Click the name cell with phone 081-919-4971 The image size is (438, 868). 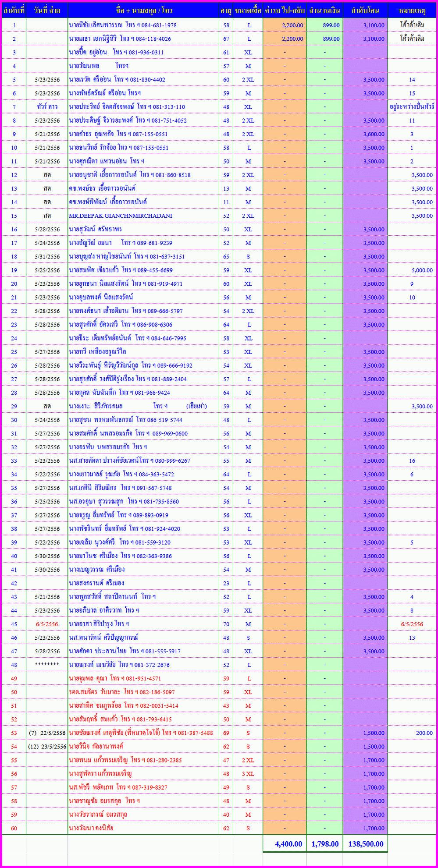click(x=144, y=283)
